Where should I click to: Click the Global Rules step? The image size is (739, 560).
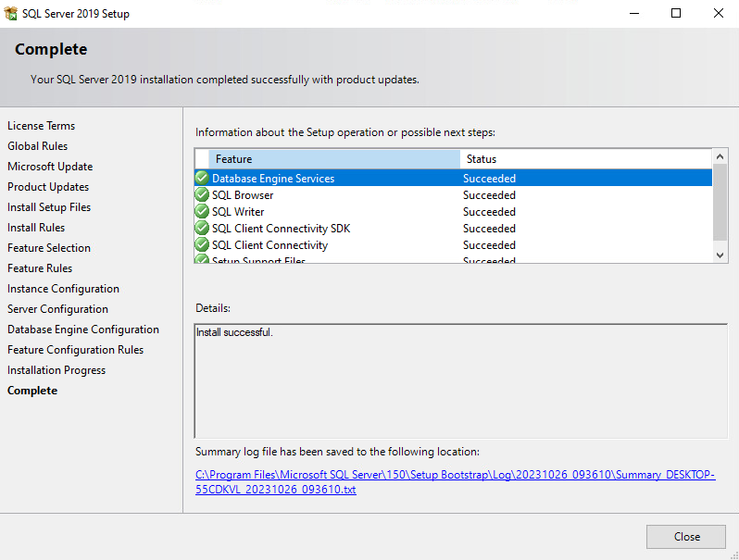coord(37,146)
